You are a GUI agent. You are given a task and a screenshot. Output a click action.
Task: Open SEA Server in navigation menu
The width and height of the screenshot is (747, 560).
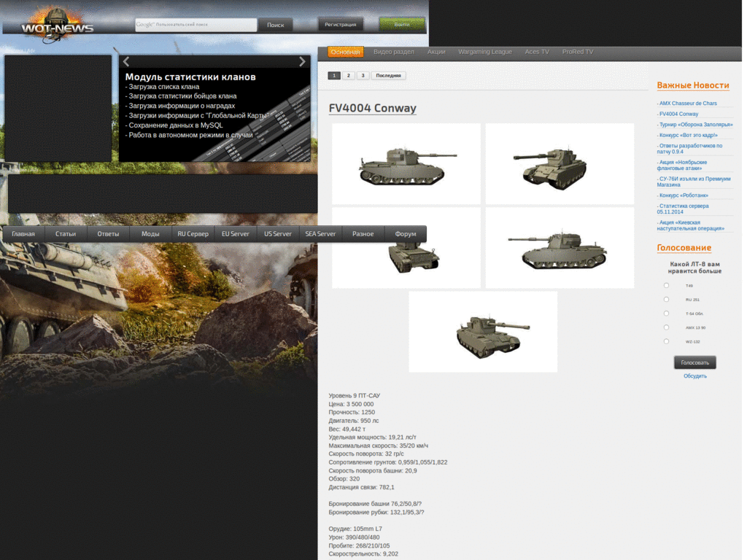tap(320, 234)
